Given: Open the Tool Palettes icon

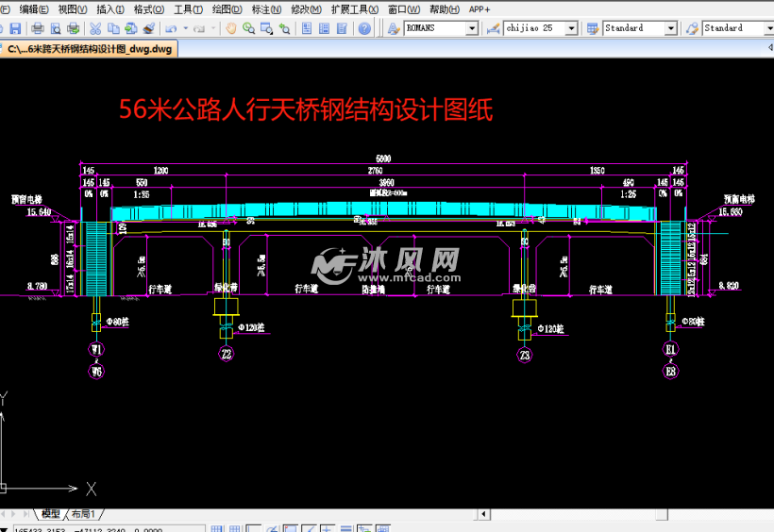Looking at the screenshot, I should click(342, 28).
